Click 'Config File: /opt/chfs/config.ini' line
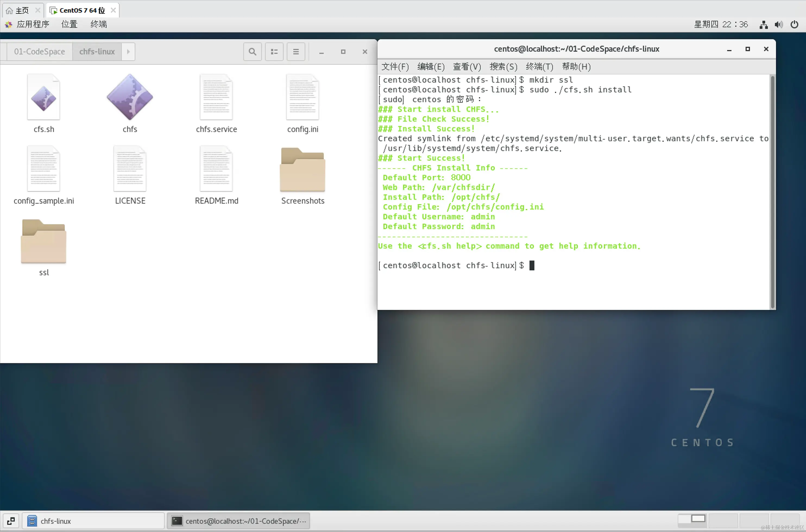The width and height of the screenshot is (806, 532). click(463, 207)
